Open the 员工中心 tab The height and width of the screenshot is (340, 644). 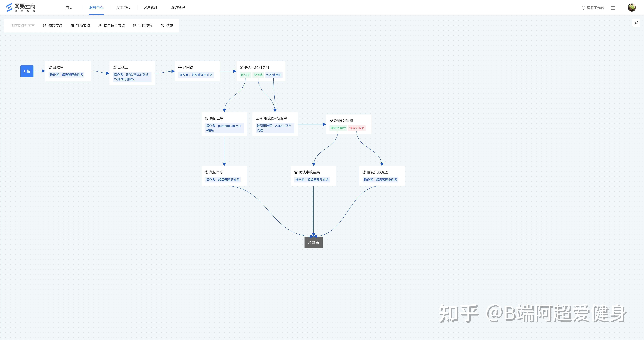[123, 8]
